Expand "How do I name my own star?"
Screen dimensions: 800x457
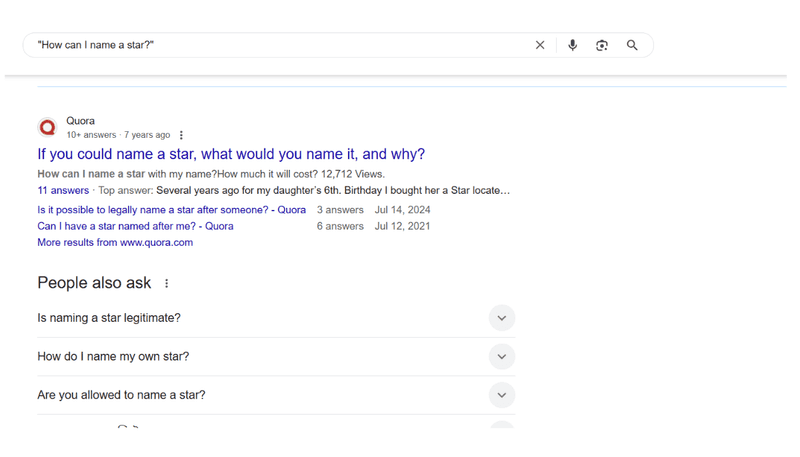276,357
